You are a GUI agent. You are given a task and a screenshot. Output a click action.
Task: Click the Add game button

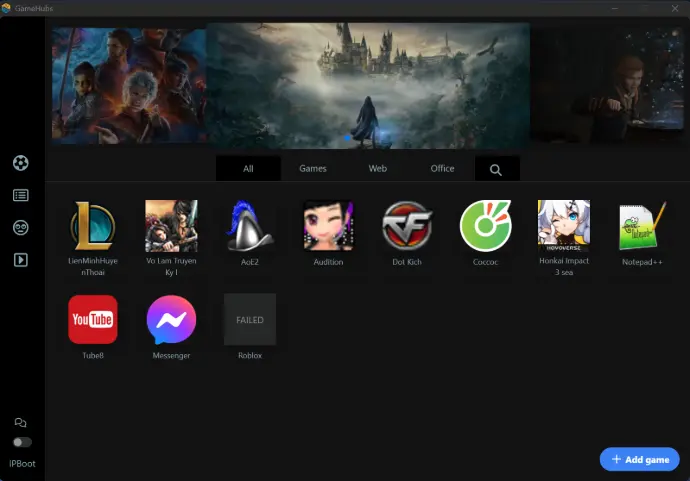[x=639, y=459]
